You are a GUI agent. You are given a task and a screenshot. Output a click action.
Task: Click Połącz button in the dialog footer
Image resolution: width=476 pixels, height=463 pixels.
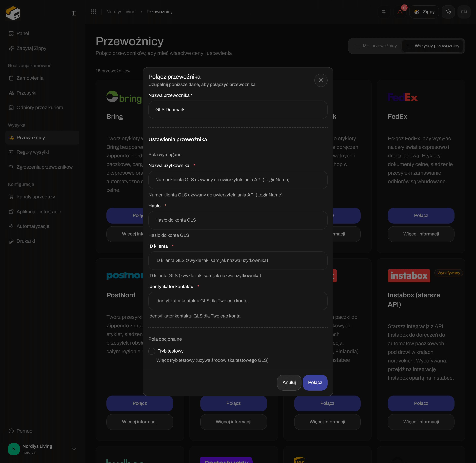tap(315, 382)
